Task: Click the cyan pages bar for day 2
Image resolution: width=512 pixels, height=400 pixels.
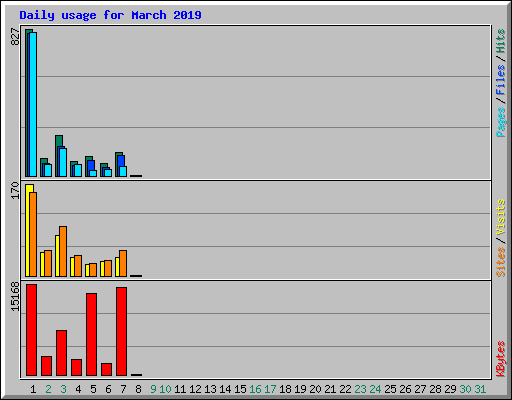Action: (48, 170)
